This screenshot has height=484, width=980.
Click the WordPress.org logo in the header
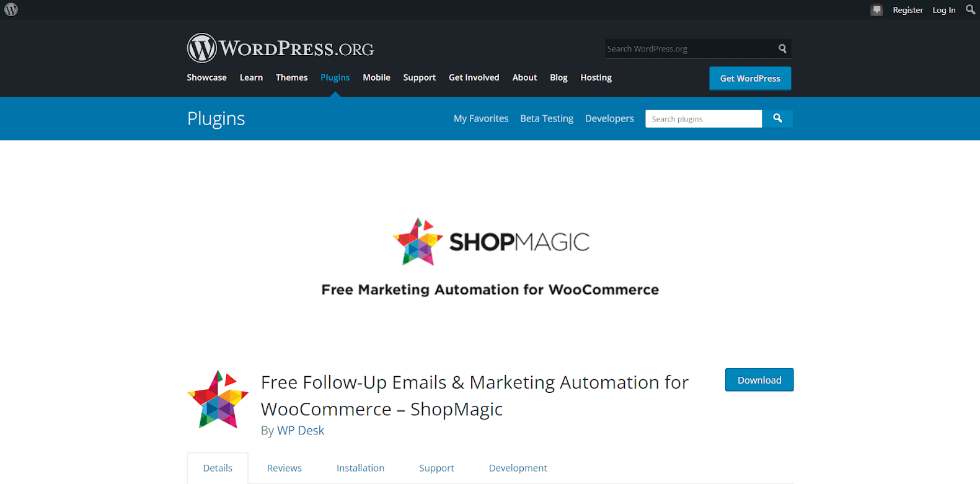281,48
